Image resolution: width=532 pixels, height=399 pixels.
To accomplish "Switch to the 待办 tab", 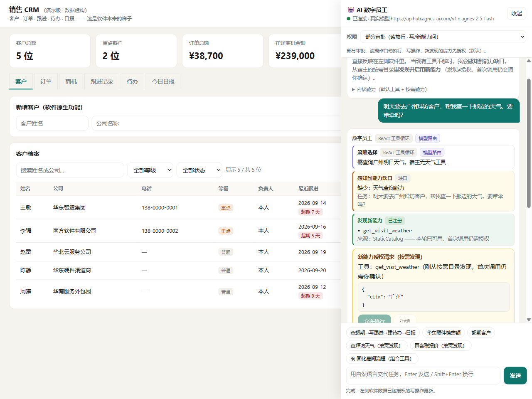I will coord(133,81).
